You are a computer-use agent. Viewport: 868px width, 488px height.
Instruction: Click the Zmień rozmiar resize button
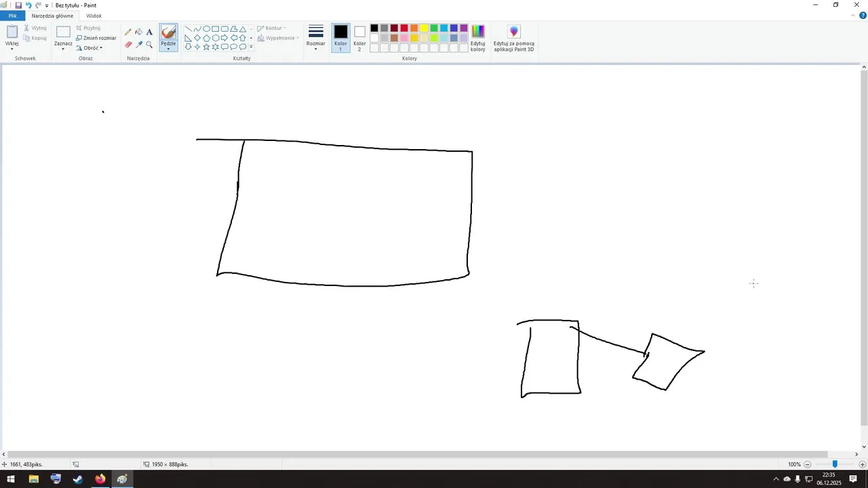click(96, 38)
